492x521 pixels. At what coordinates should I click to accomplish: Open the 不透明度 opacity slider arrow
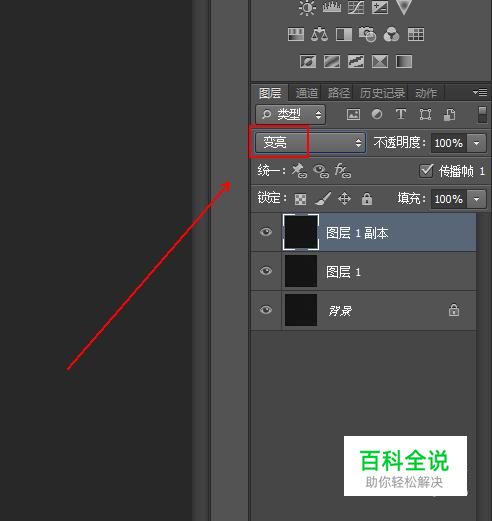pyautogui.click(x=476, y=143)
